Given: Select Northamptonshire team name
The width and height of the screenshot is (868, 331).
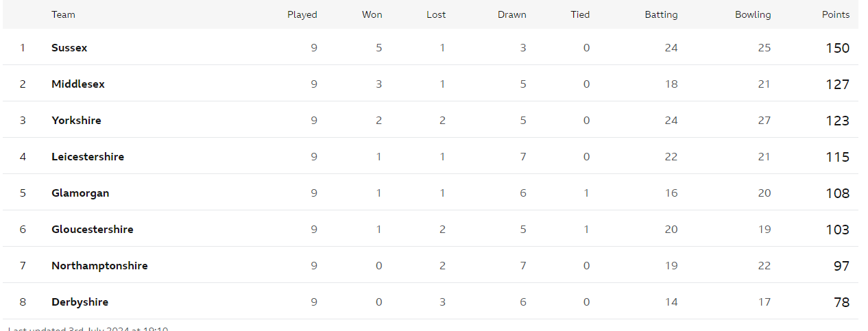Looking at the screenshot, I should coord(99,266).
